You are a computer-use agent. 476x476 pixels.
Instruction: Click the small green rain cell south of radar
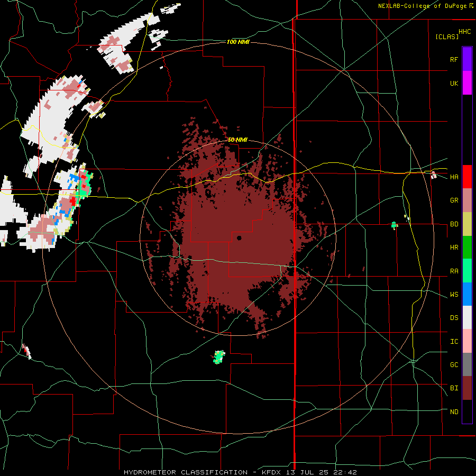[x=219, y=357]
